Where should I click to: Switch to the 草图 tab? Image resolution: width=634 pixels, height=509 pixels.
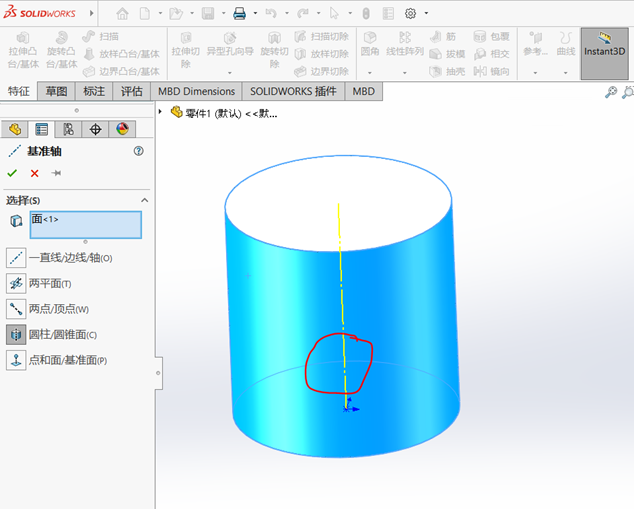coord(56,91)
